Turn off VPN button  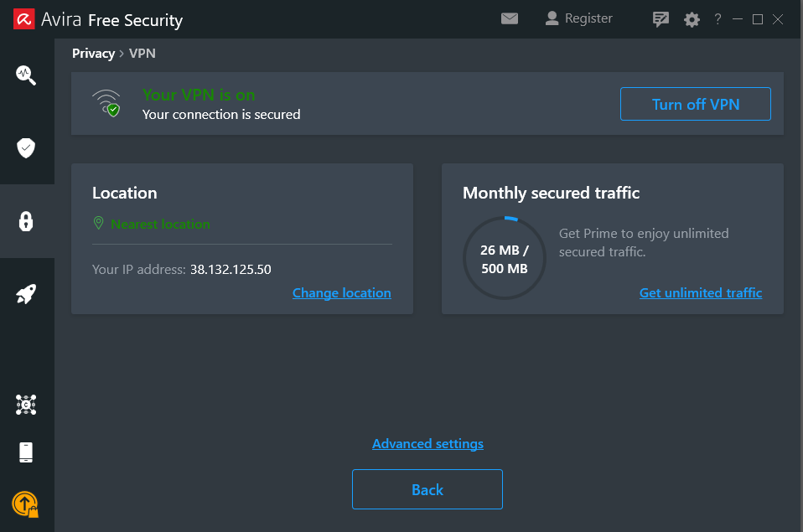pyautogui.click(x=696, y=104)
